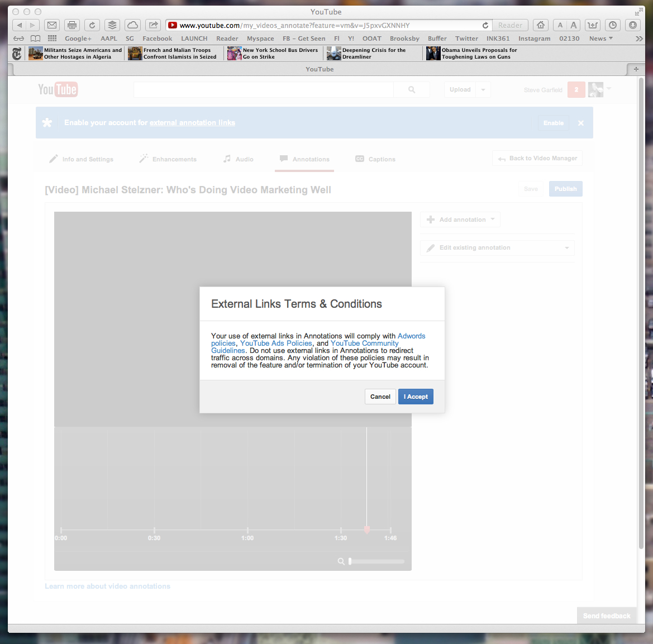Open the downloads arrow icon

click(632, 25)
